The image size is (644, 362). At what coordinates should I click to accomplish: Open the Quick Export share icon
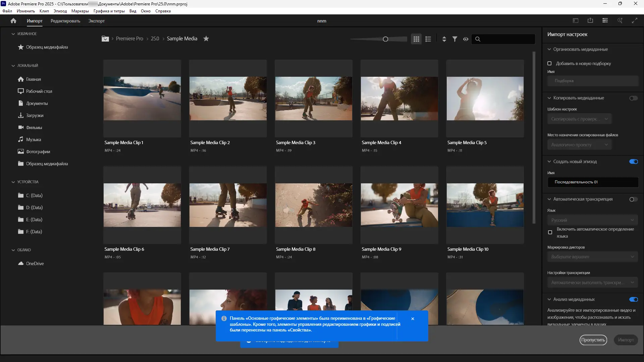(590, 21)
